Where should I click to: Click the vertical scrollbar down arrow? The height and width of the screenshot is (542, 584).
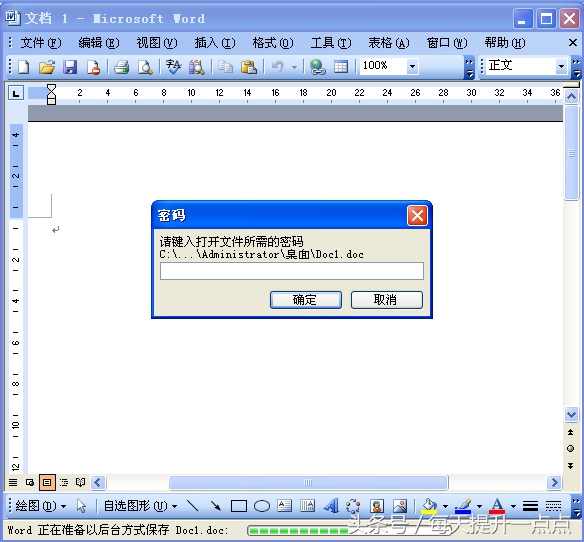coord(571,414)
